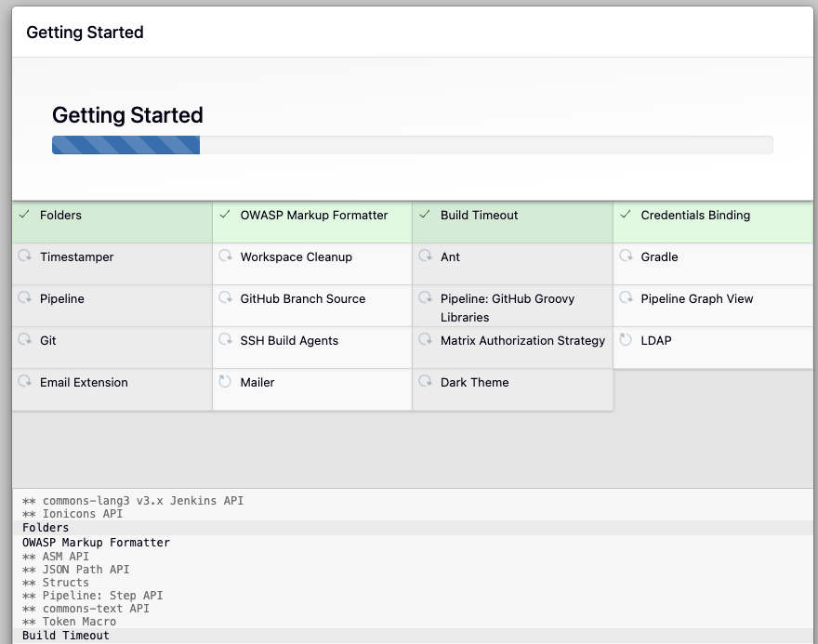This screenshot has width=818, height=644.
Task: Click the 'Pipeline: Step API' log line
Action: 92,596
